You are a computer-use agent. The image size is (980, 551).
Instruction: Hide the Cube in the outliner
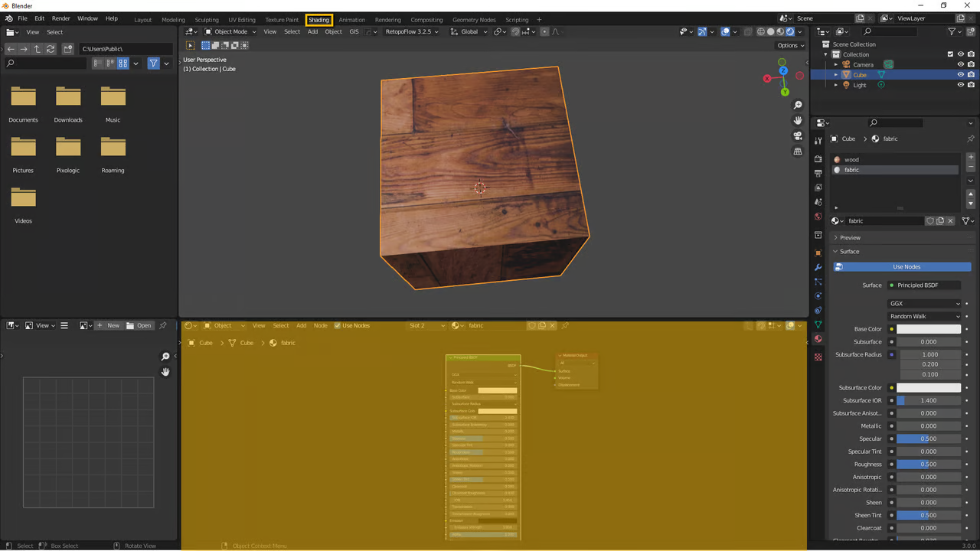[x=961, y=75]
